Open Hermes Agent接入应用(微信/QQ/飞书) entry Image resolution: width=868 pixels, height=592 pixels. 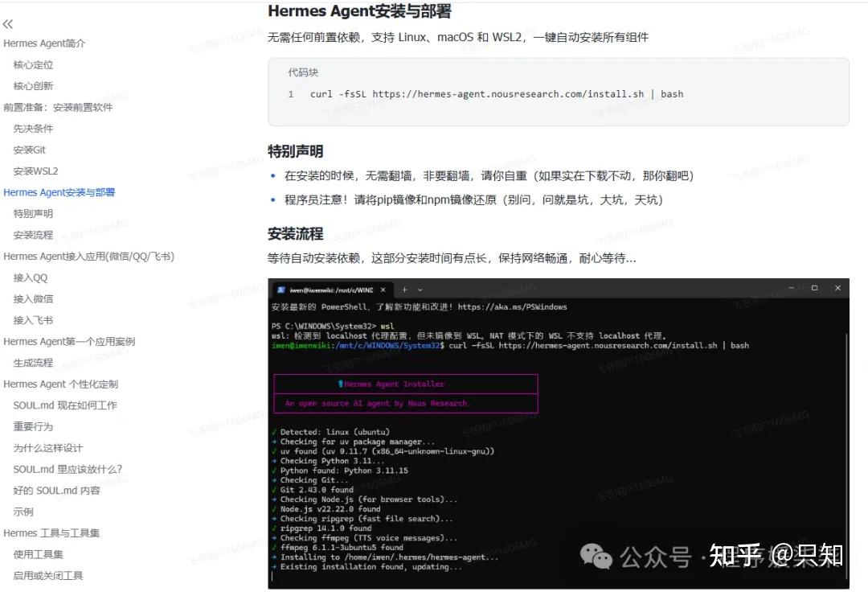[88, 257]
